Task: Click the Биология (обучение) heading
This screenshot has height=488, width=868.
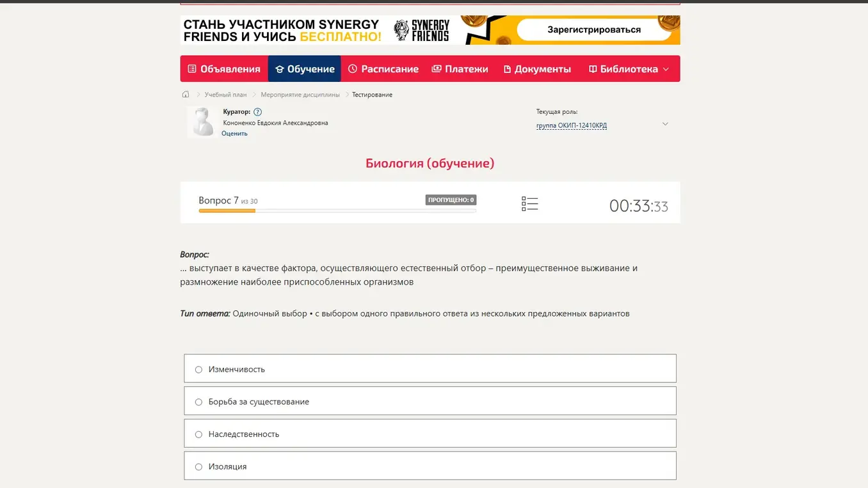Action: pos(430,163)
